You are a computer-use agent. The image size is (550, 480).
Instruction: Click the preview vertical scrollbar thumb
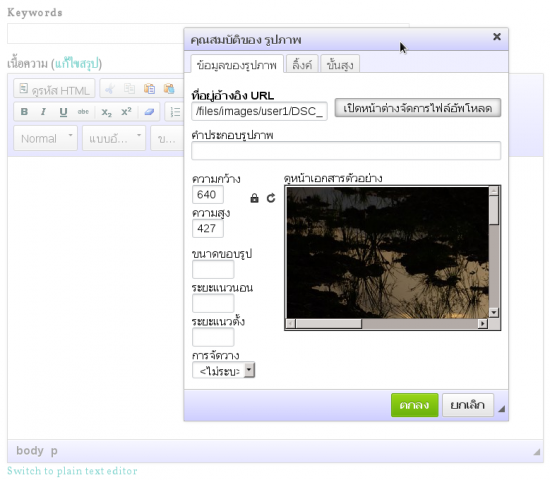(494, 210)
